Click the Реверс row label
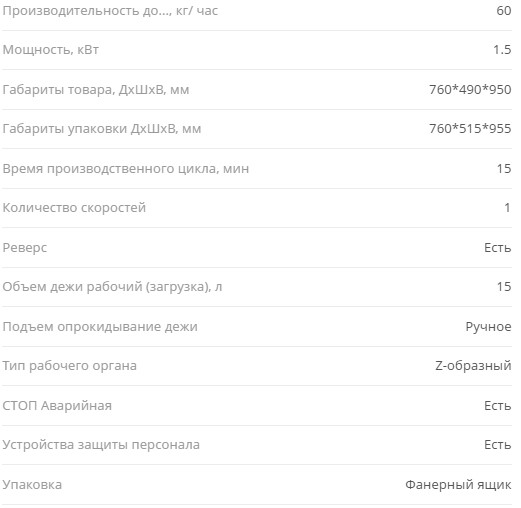The image size is (521, 508). tap(25, 248)
